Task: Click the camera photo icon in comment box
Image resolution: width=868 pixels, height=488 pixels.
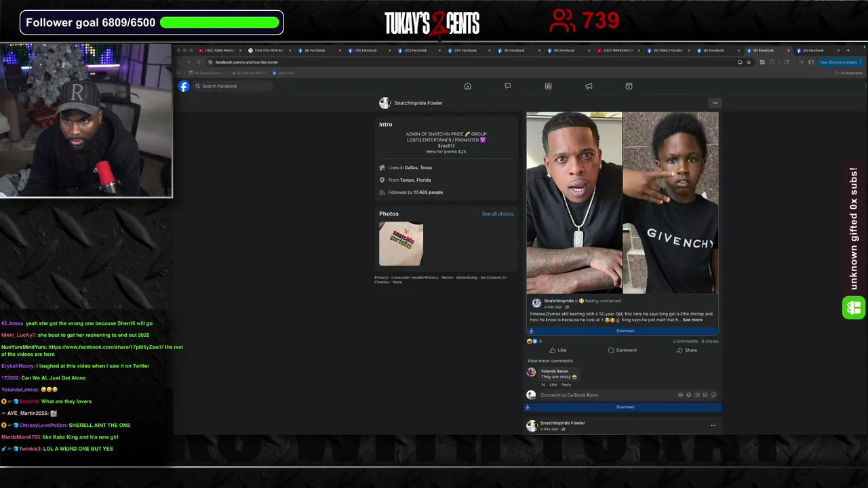Action: pos(697,395)
